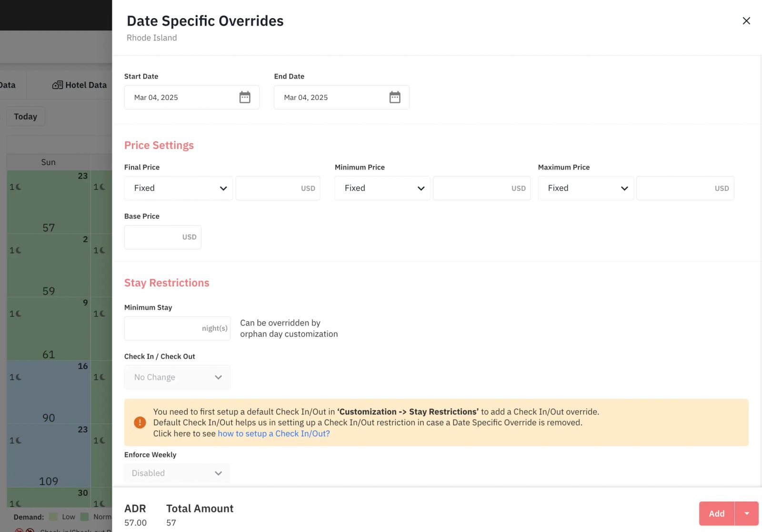Click the Stay Restrictions heading

pos(167,283)
